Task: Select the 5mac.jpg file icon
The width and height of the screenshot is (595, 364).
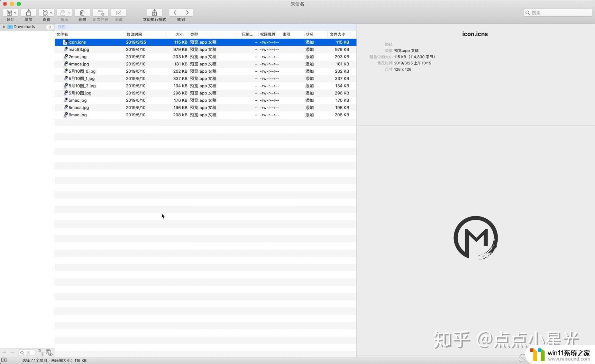Action: (65, 100)
